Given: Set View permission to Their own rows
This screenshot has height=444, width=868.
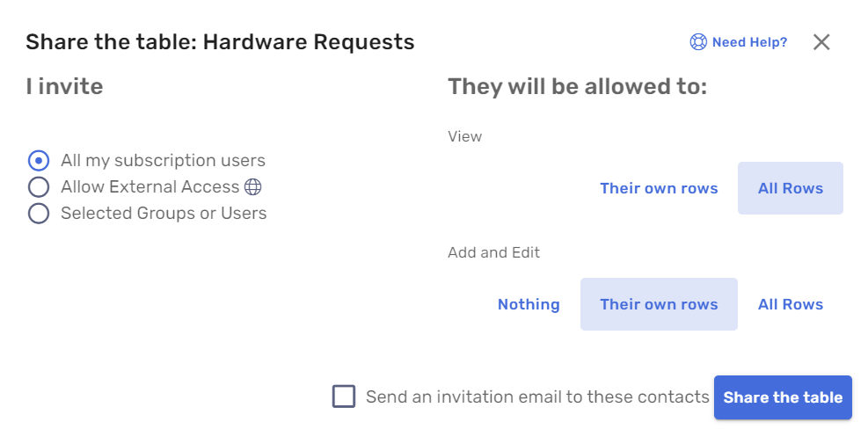Looking at the screenshot, I should [659, 188].
